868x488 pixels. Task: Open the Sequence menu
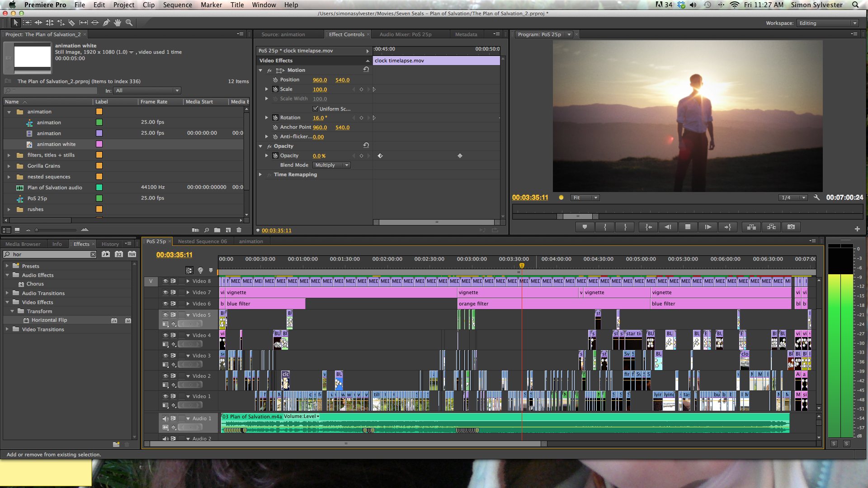click(177, 5)
